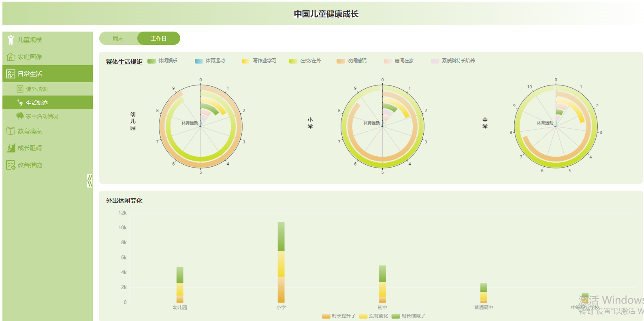The image size is (644, 321).
Task: Select the 工作日 toggle option
Action: coord(159,38)
